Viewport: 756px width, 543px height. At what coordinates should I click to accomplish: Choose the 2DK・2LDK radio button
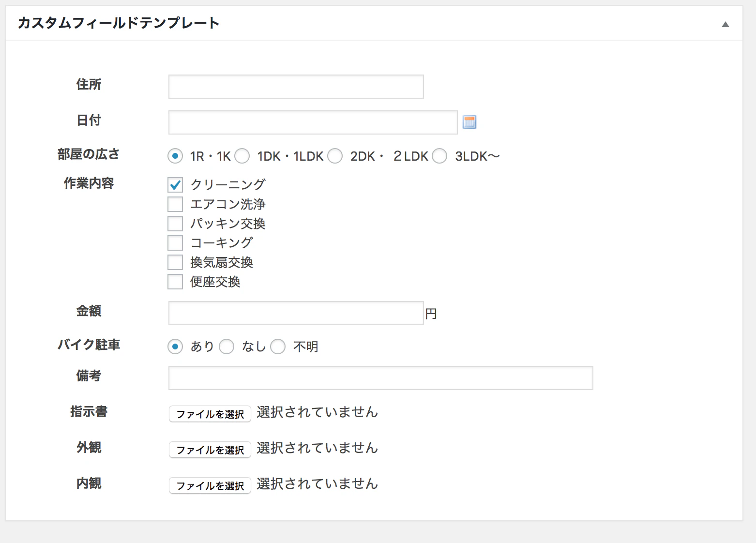pyautogui.click(x=335, y=156)
